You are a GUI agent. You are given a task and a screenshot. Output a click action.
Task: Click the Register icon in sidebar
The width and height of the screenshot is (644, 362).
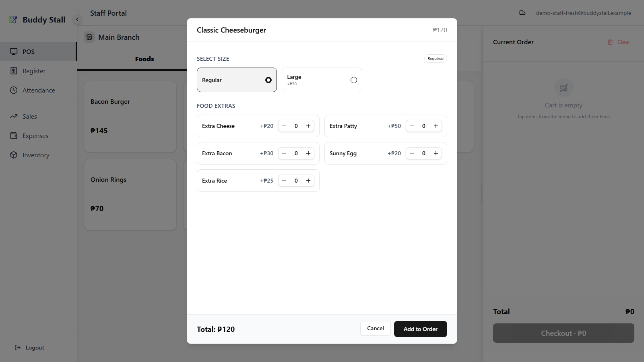tap(14, 71)
